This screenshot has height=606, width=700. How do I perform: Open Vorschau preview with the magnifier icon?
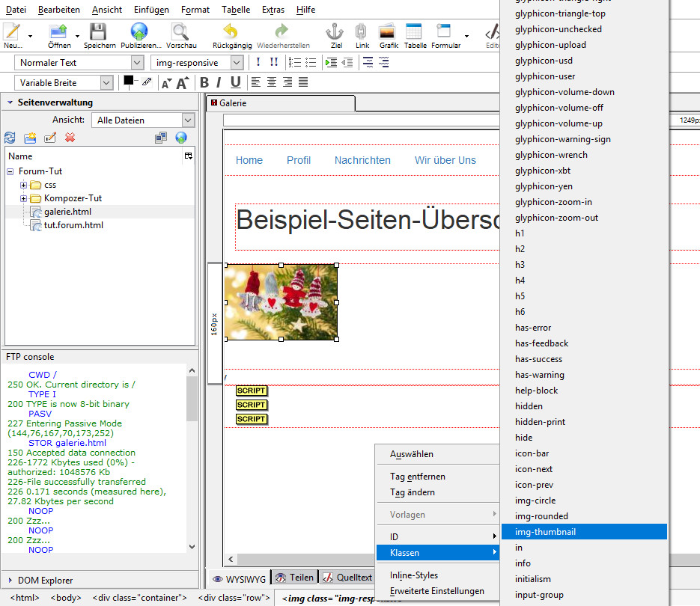(180, 32)
